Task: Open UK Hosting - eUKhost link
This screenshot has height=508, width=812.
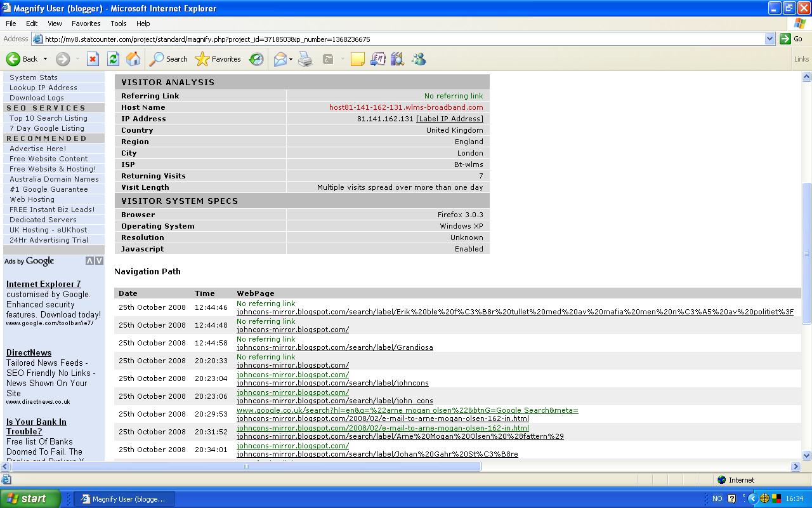Action: [48, 230]
